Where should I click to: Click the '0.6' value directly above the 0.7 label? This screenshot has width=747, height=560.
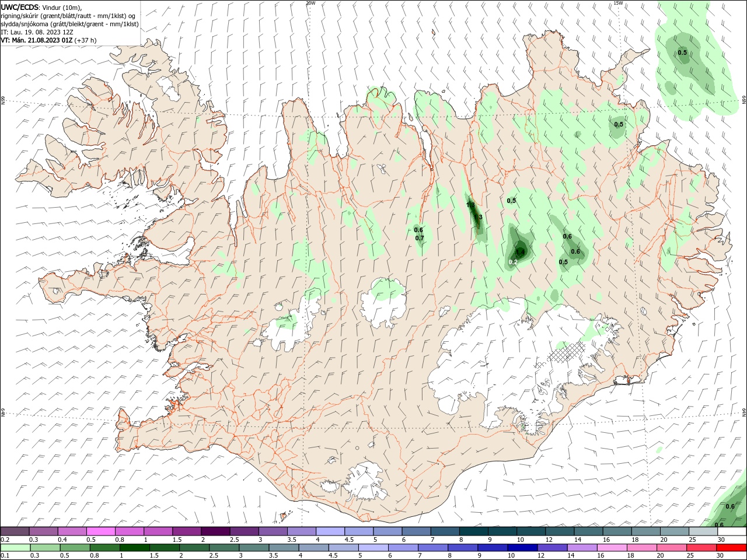[418, 230]
